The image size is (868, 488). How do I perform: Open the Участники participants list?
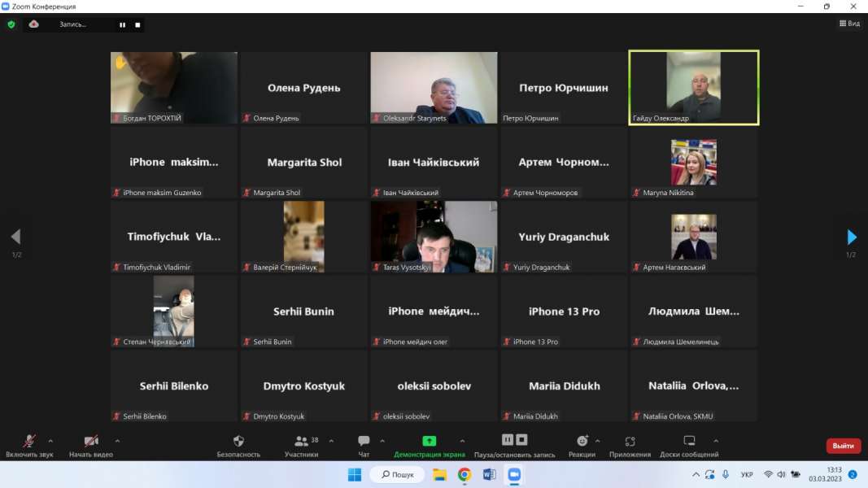pos(303,442)
